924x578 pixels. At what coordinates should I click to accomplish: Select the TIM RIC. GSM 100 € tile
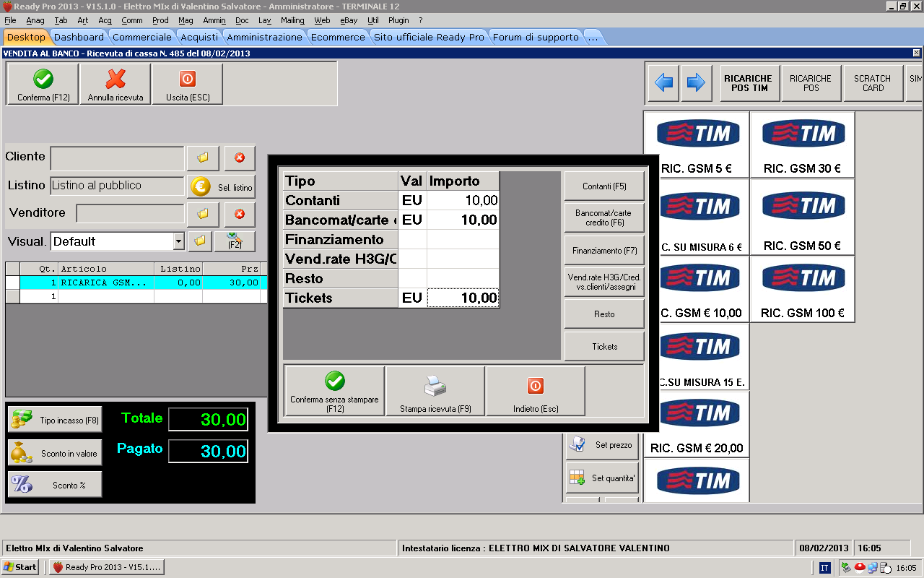coord(802,289)
